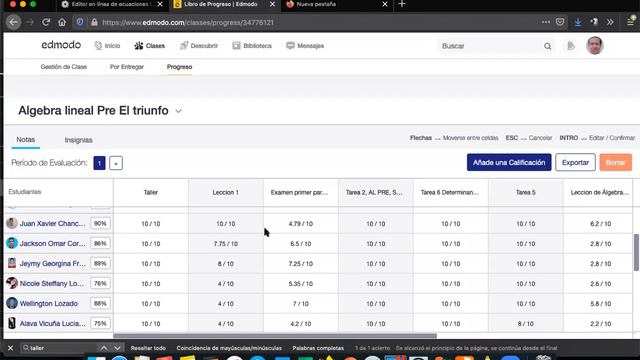Click the address bar URL

(x=188, y=22)
